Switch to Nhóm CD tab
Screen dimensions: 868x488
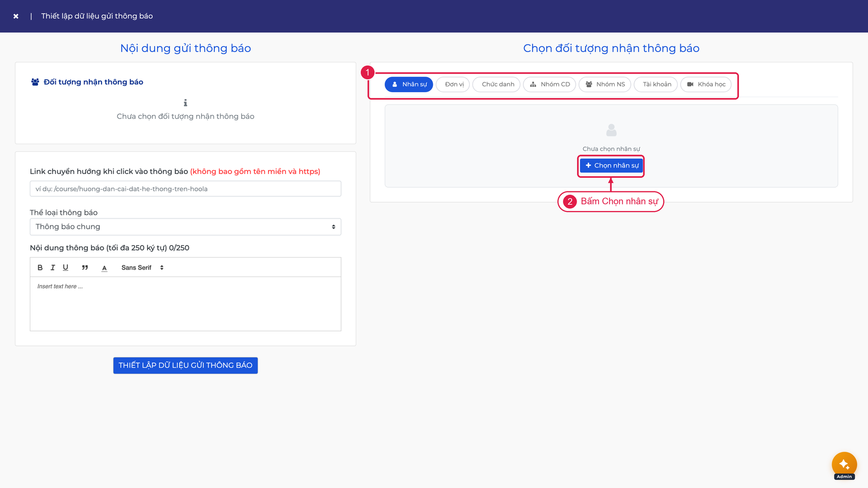550,85
